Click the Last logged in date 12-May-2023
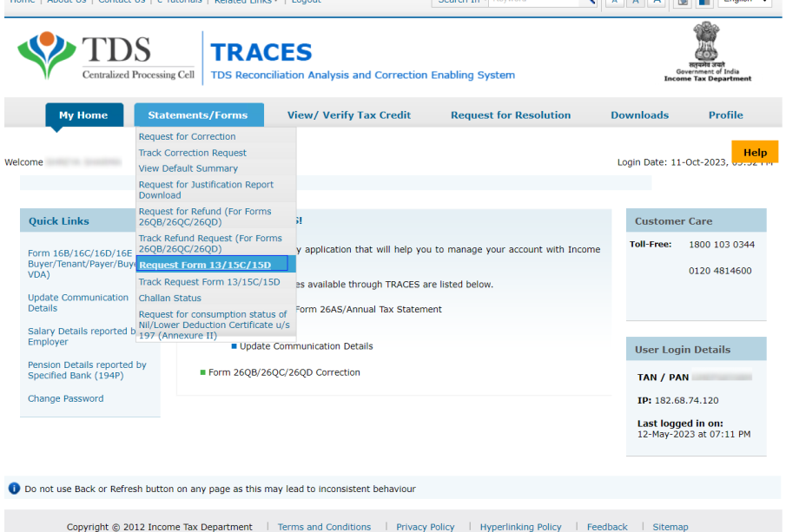This screenshot has width=786, height=532. point(694,434)
